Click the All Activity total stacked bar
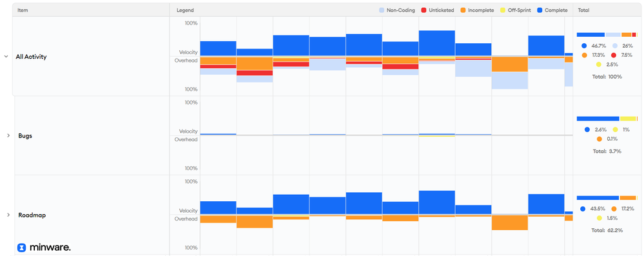The width and height of the screenshot is (644, 256). (607, 35)
